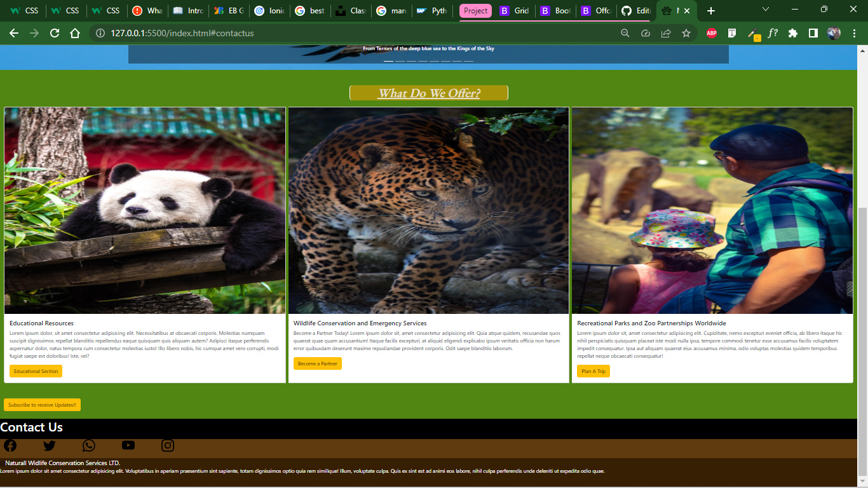Click the share page icon in address bar
868x488 pixels.
click(666, 33)
